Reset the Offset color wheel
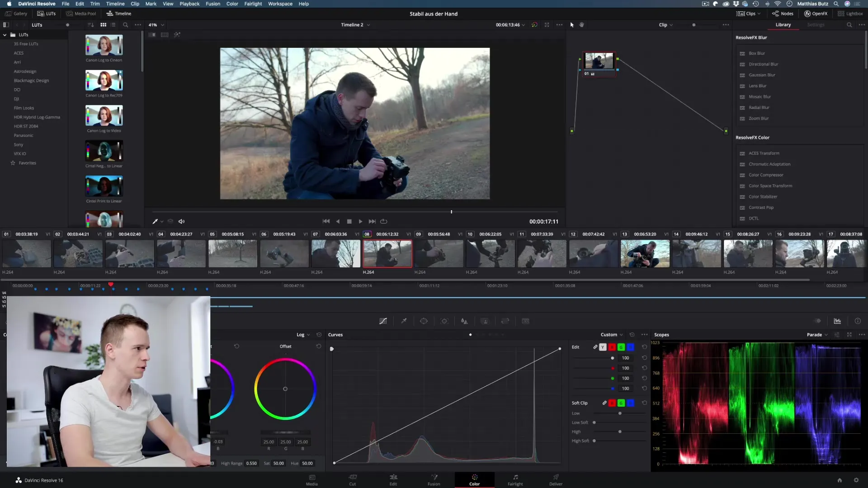The width and height of the screenshot is (868, 488). (x=319, y=347)
